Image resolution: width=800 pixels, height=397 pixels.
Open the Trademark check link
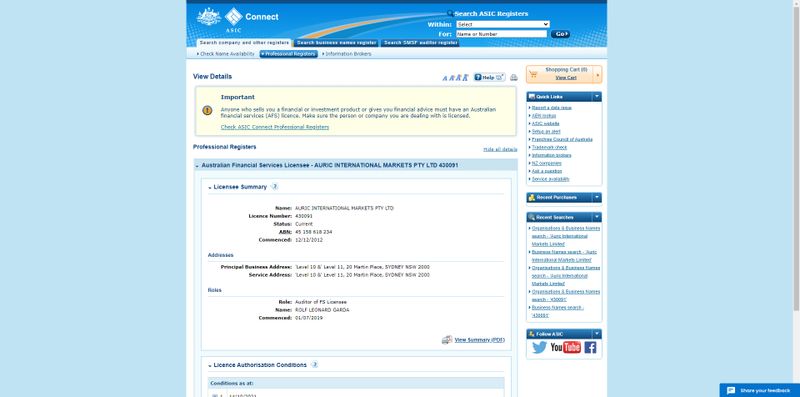(549, 147)
